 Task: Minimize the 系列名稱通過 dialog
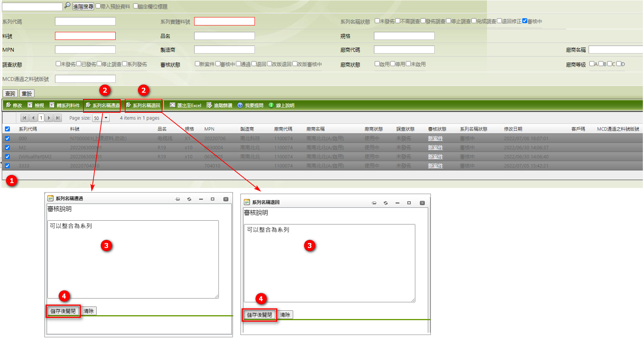[x=201, y=199]
